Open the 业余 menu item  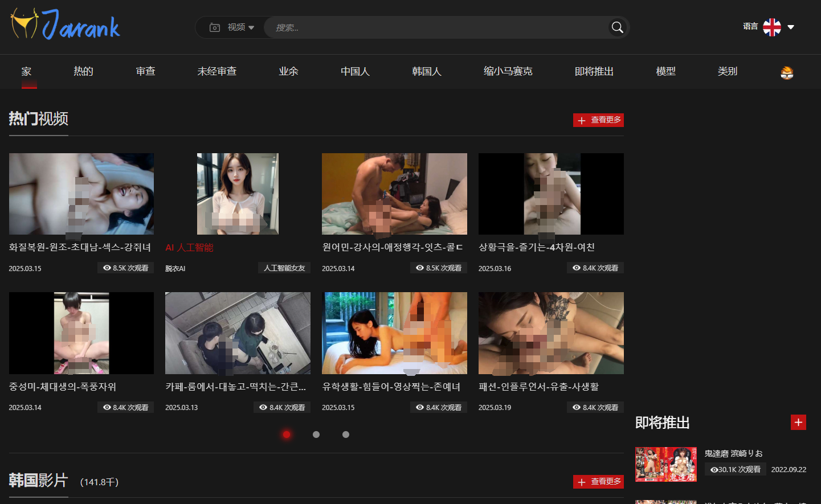(x=288, y=71)
